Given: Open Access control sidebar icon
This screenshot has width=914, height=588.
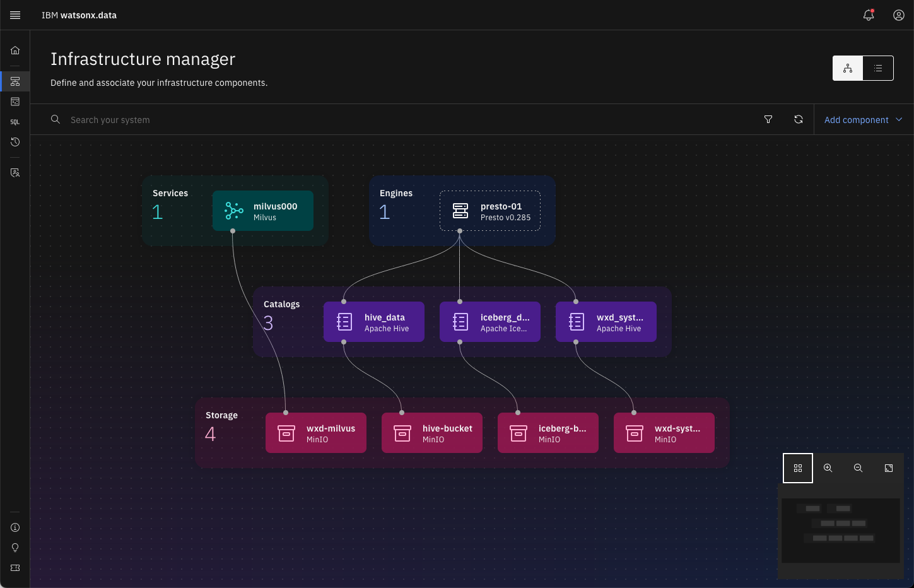Looking at the screenshot, I should [15, 173].
